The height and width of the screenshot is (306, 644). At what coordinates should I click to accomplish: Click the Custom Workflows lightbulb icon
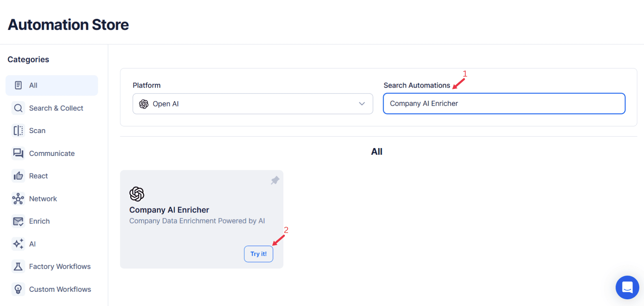18,289
